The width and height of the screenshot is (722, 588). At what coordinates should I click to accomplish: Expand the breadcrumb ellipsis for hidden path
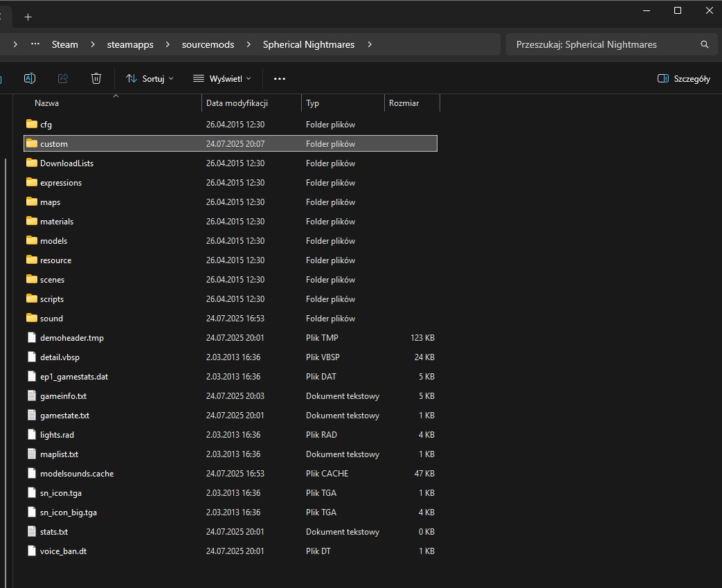35,44
